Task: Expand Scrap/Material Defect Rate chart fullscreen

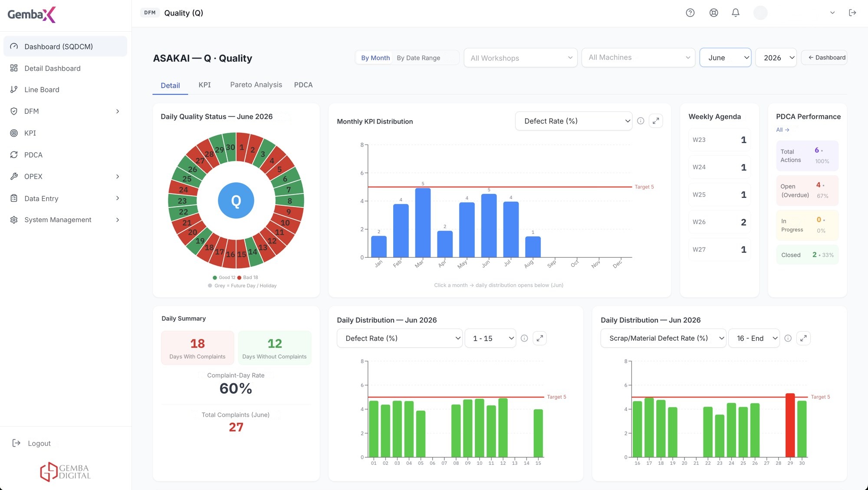Action: [x=803, y=338]
